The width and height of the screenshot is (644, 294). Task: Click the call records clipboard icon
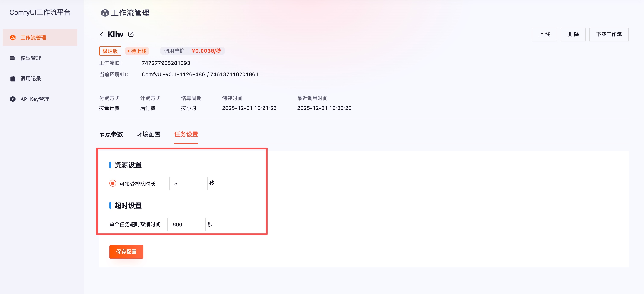click(13, 79)
